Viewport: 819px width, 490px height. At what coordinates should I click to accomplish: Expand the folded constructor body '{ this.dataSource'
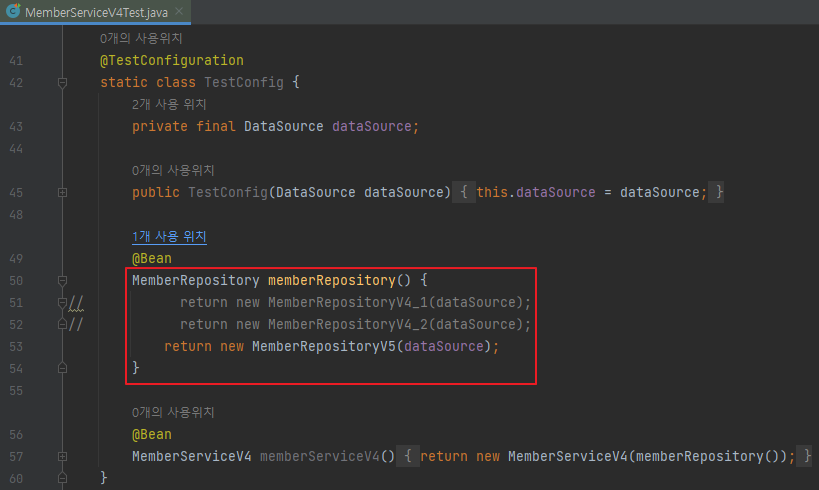tap(464, 192)
